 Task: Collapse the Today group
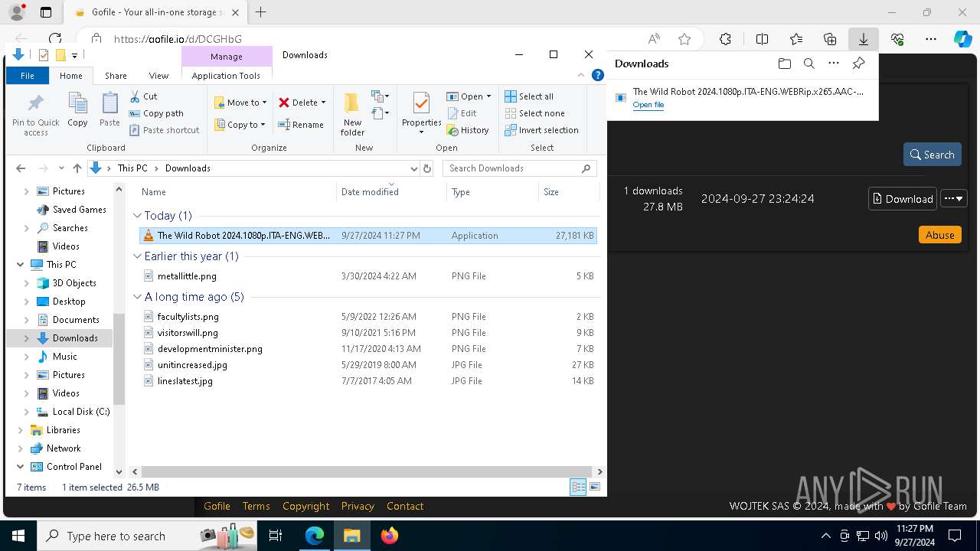click(138, 216)
